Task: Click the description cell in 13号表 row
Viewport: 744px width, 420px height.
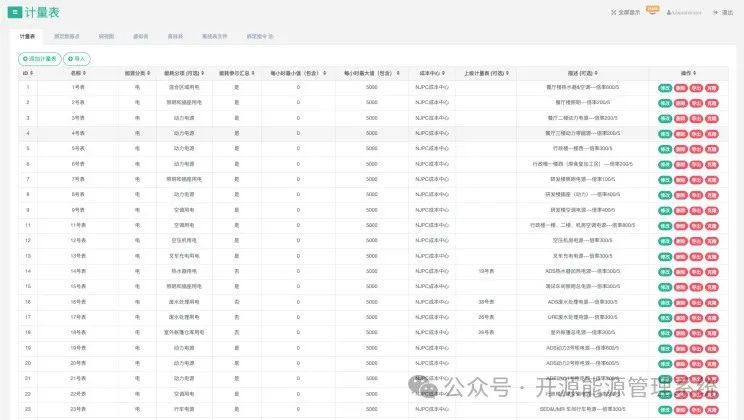Action: [x=583, y=256]
